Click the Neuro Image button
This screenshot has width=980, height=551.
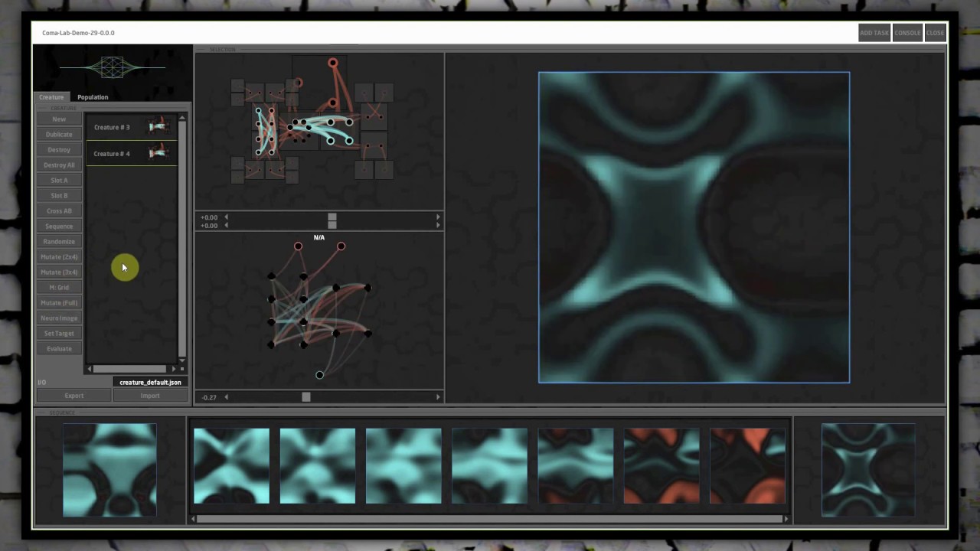click(x=59, y=318)
